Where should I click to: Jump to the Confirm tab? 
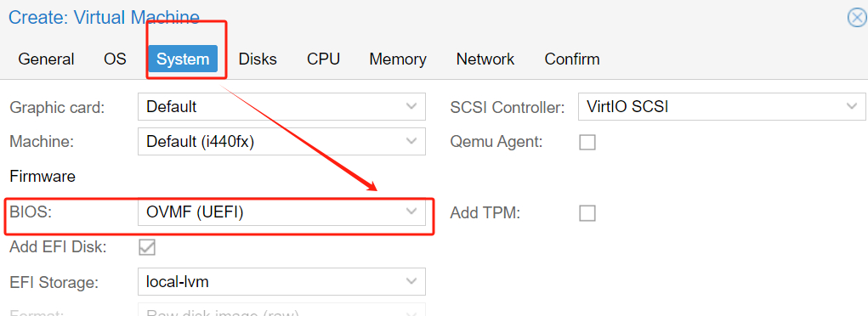pos(572,59)
